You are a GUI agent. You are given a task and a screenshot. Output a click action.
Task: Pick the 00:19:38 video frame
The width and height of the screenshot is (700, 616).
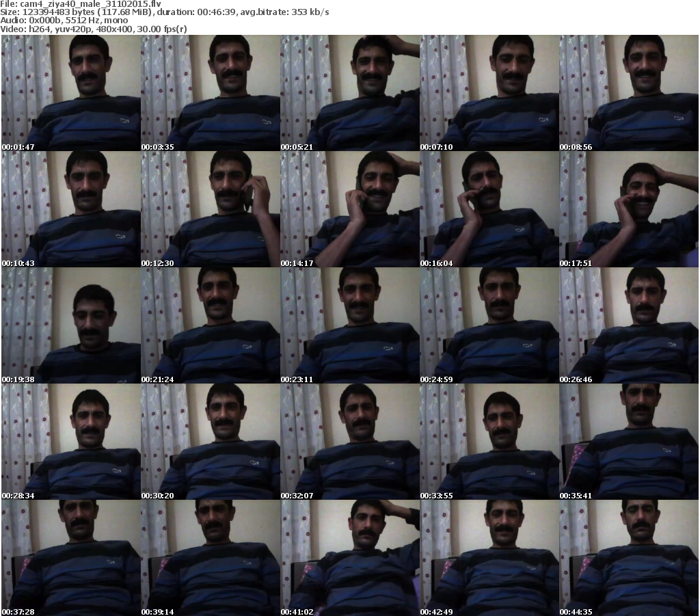click(71, 325)
